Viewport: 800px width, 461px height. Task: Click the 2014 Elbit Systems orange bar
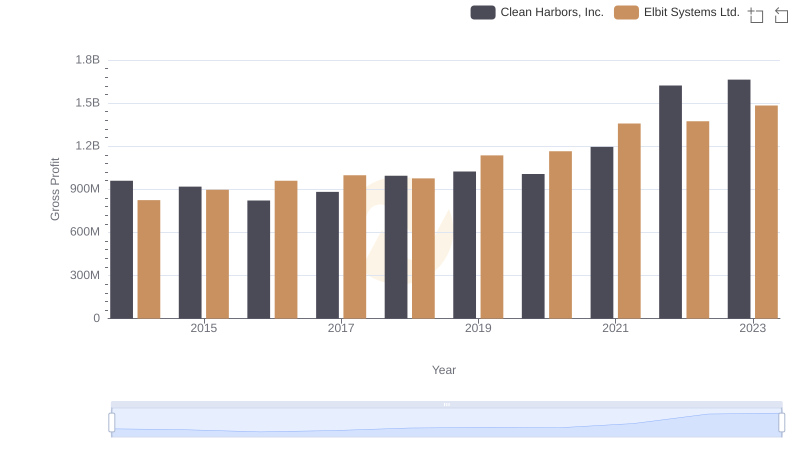(x=149, y=259)
